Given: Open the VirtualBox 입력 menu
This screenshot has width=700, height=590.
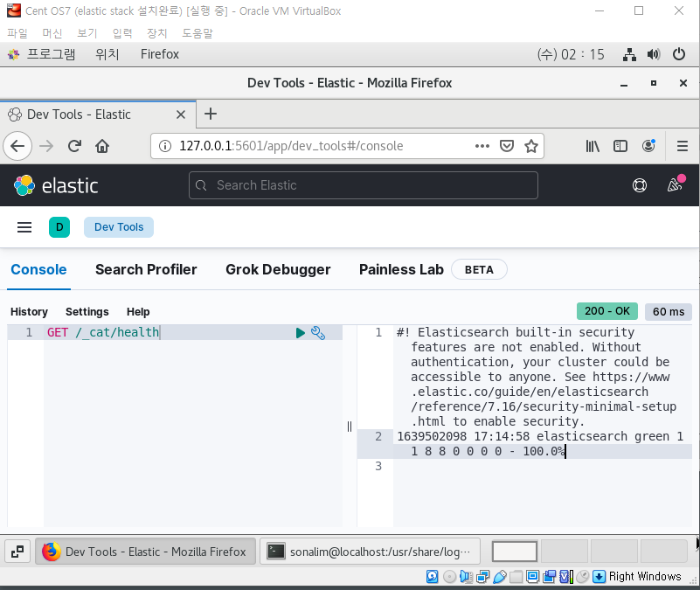Looking at the screenshot, I should 121,33.
